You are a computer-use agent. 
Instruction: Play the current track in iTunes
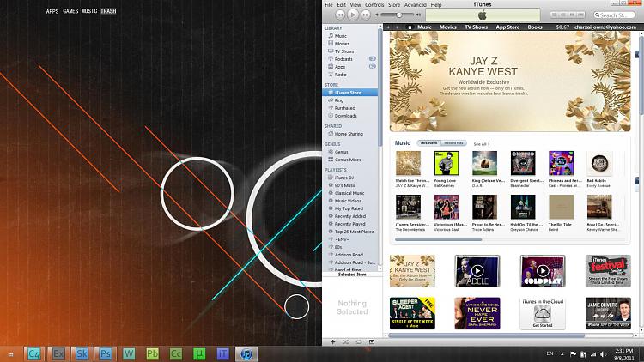click(x=353, y=15)
